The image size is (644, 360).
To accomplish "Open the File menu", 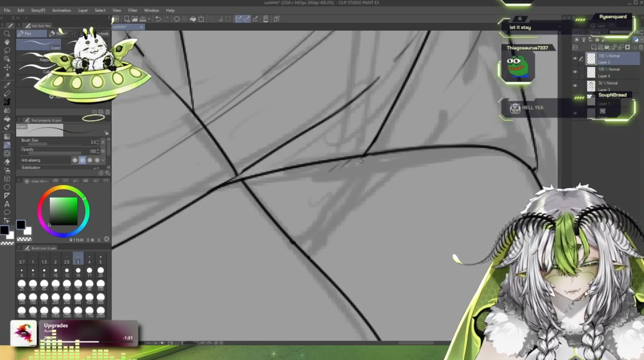I will pyautogui.click(x=7, y=10).
